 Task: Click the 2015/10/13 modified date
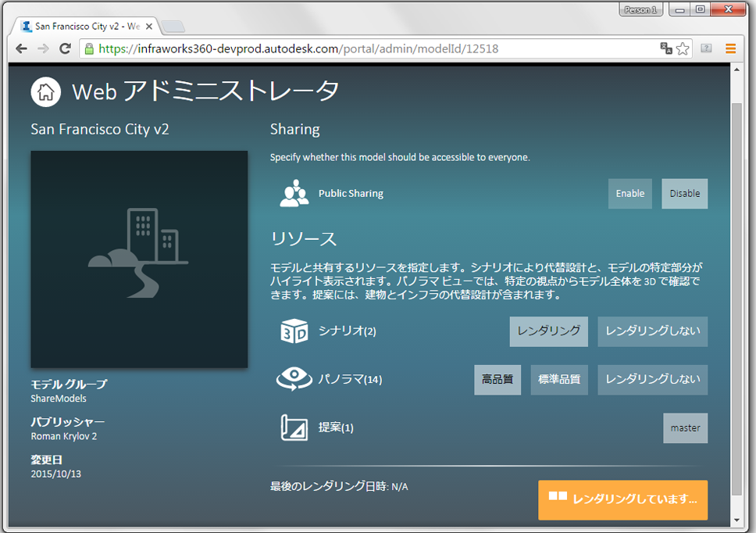pyautogui.click(x=56, y=474)
